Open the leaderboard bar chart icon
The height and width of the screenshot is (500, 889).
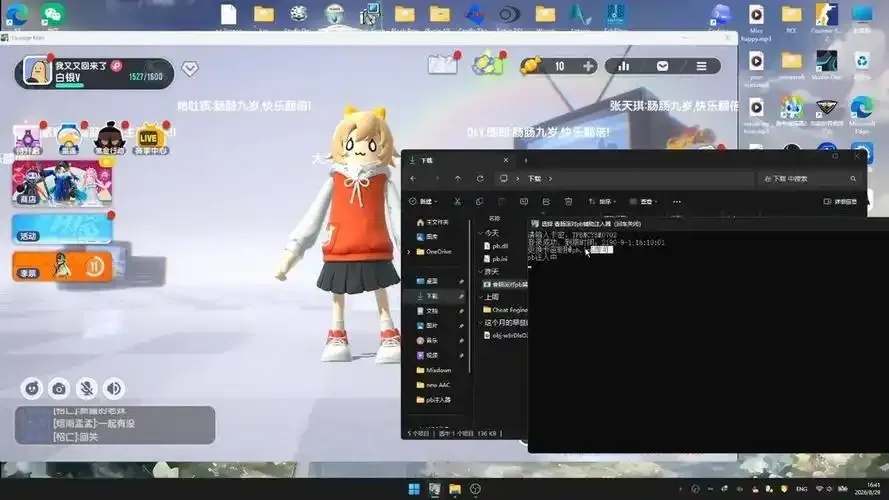coord(624,66)
